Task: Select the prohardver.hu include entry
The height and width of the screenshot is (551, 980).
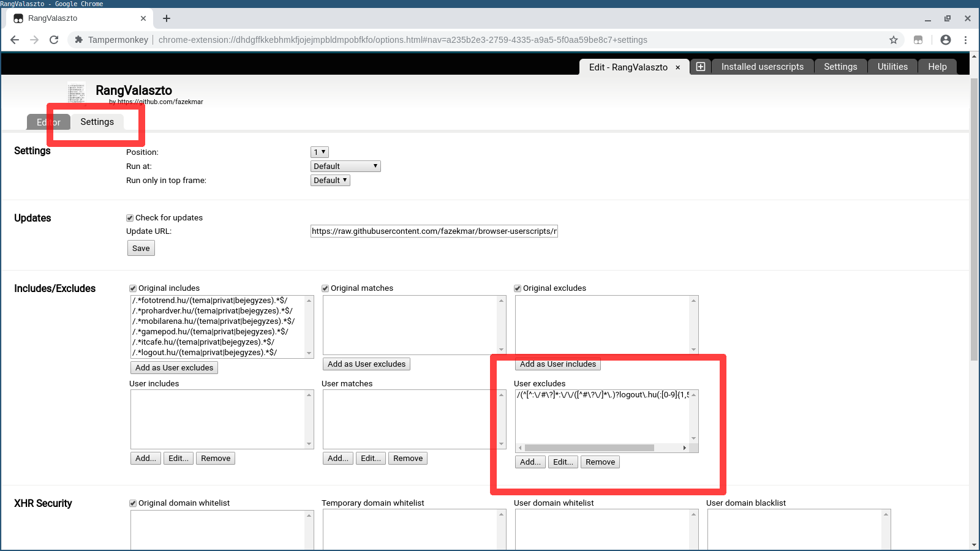Action: pyautogui.click(x=217, y=311)
